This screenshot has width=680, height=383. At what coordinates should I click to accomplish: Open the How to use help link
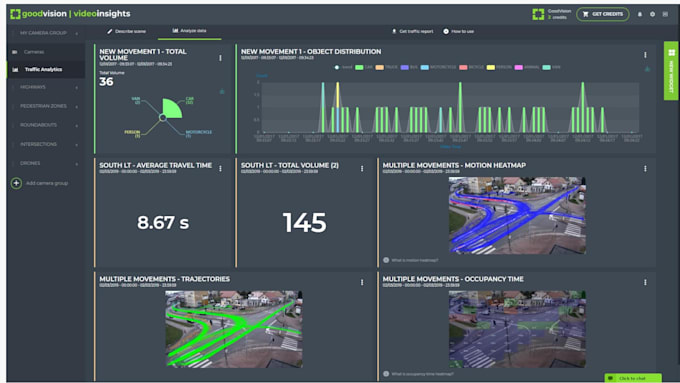459,31
